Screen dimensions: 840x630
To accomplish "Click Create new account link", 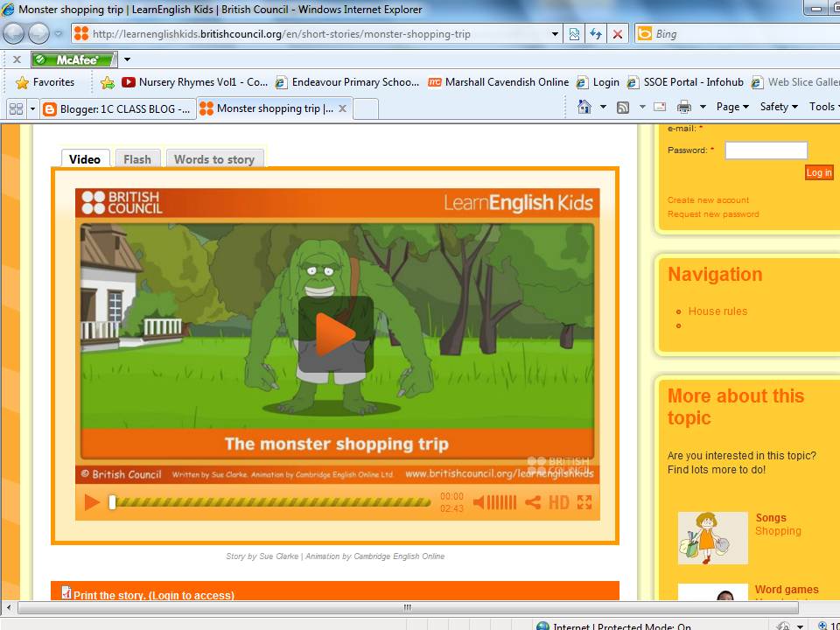I will click(x=708, y=199).
